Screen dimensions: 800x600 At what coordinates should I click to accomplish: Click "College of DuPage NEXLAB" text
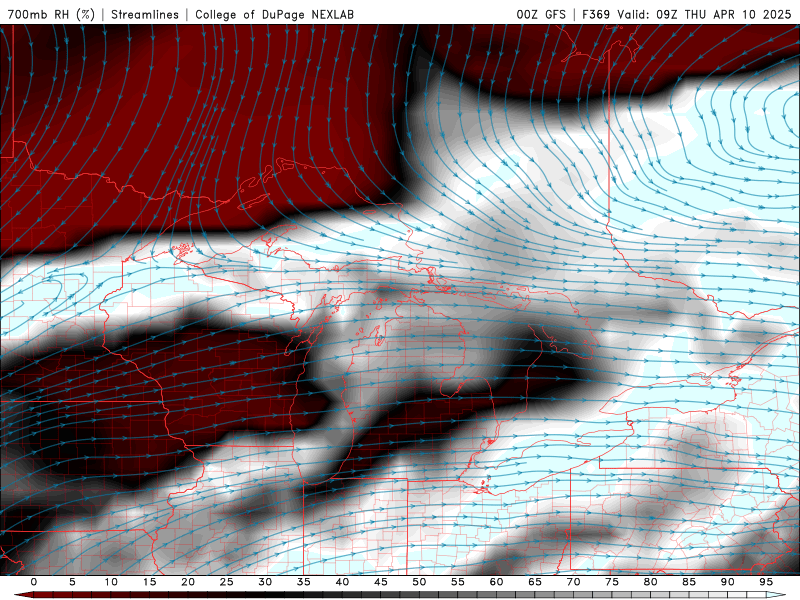(274, 14)
